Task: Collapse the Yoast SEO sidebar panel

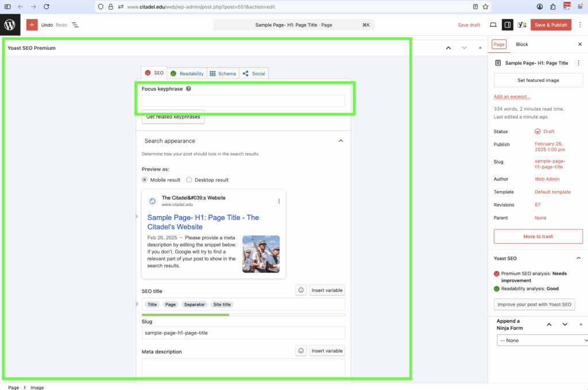Action: [x=578, y=258]
